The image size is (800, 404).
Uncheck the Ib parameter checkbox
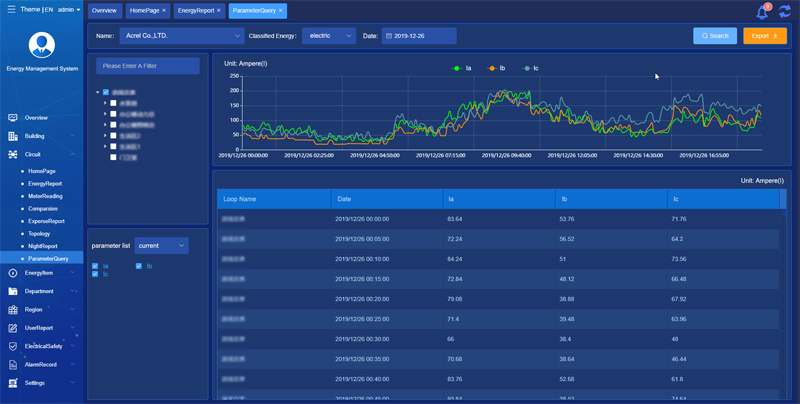(x=139, y=266)
